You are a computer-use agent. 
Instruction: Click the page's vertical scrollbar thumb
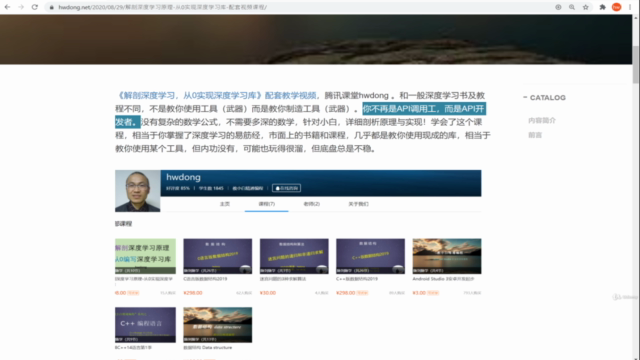pyautogui.click(x=636, y=64)
